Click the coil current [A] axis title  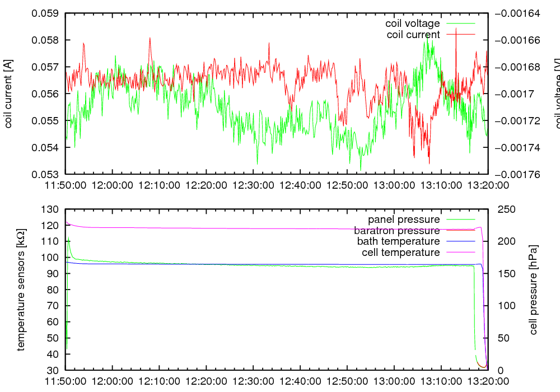(8, 94)
